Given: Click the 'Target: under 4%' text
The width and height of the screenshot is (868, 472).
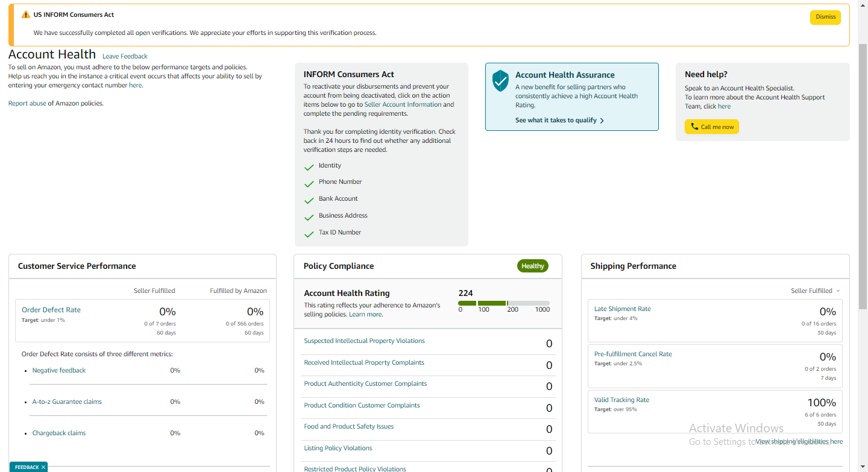Looking at the screenshot, I should 615,318.
